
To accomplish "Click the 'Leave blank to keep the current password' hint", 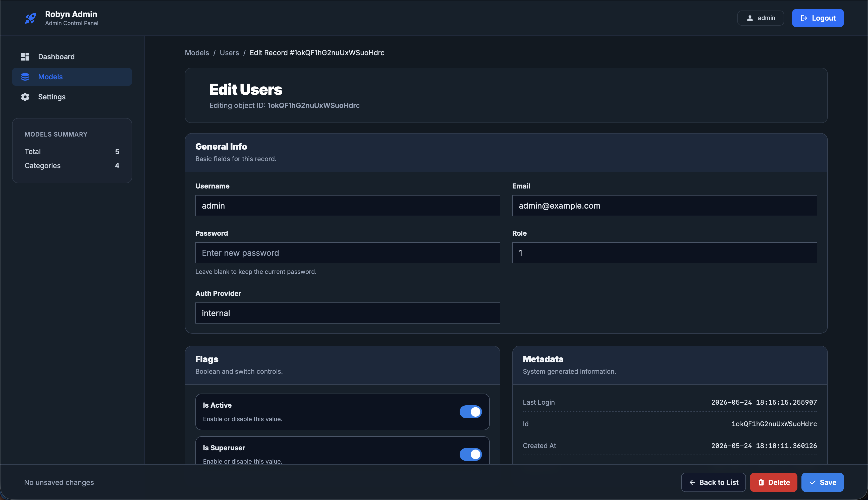I will pos(256,272).
